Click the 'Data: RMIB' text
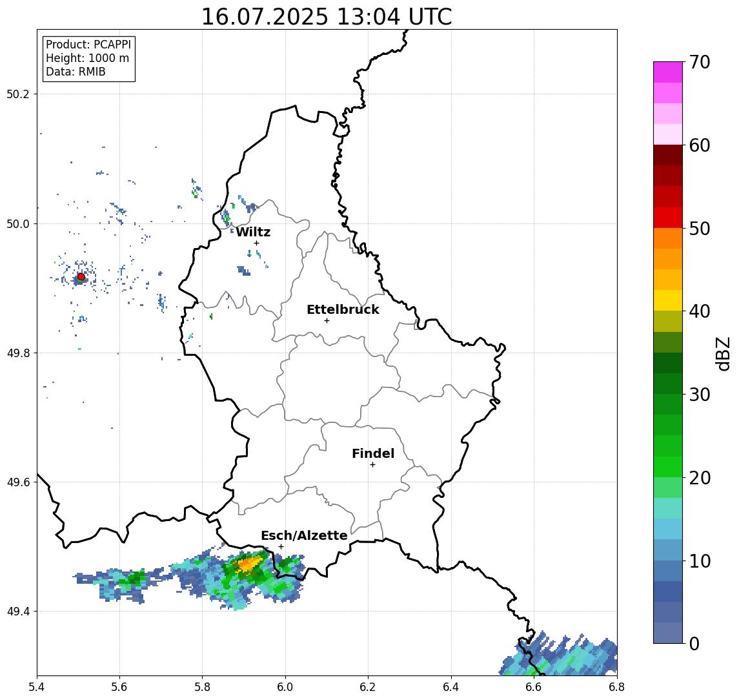The height and width of the screenshot is (700, 739). pyautogui.click(x=76, y=72)
